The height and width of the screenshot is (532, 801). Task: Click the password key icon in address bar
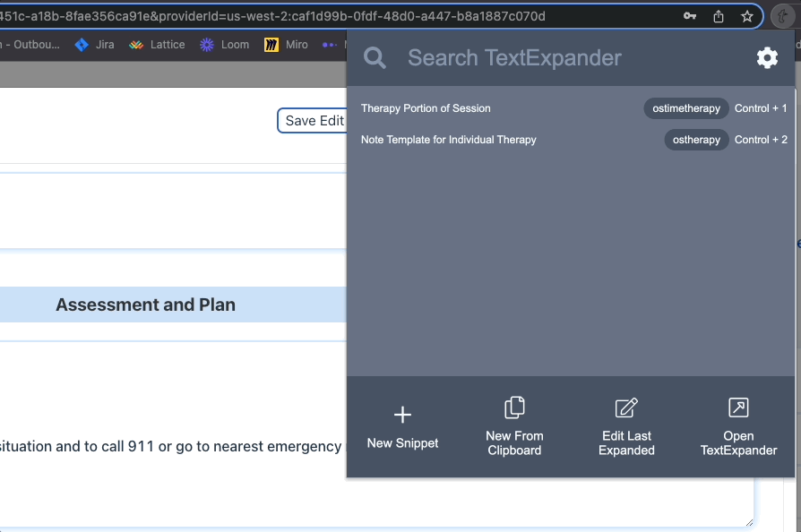click(690, 16)
